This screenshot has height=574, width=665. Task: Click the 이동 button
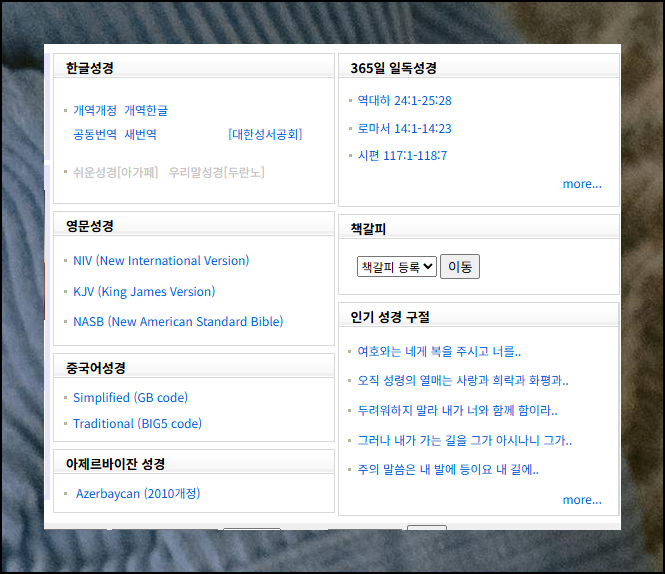pyautogui.click(x=460, y=266)
